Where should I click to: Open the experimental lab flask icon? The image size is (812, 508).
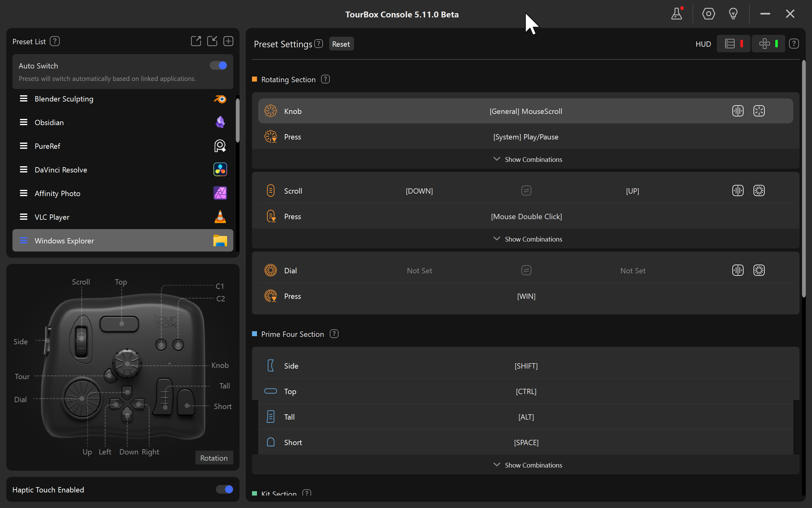(677, 14)
